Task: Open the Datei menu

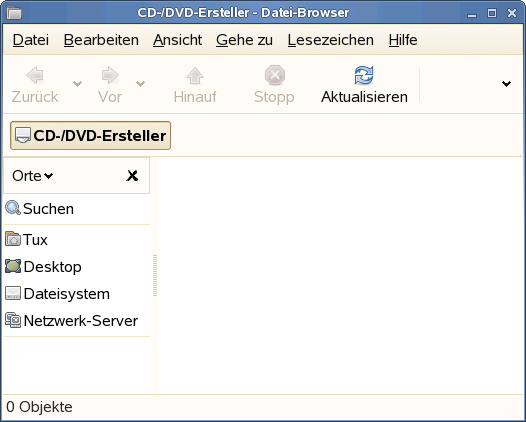Action: coord(31,40)
